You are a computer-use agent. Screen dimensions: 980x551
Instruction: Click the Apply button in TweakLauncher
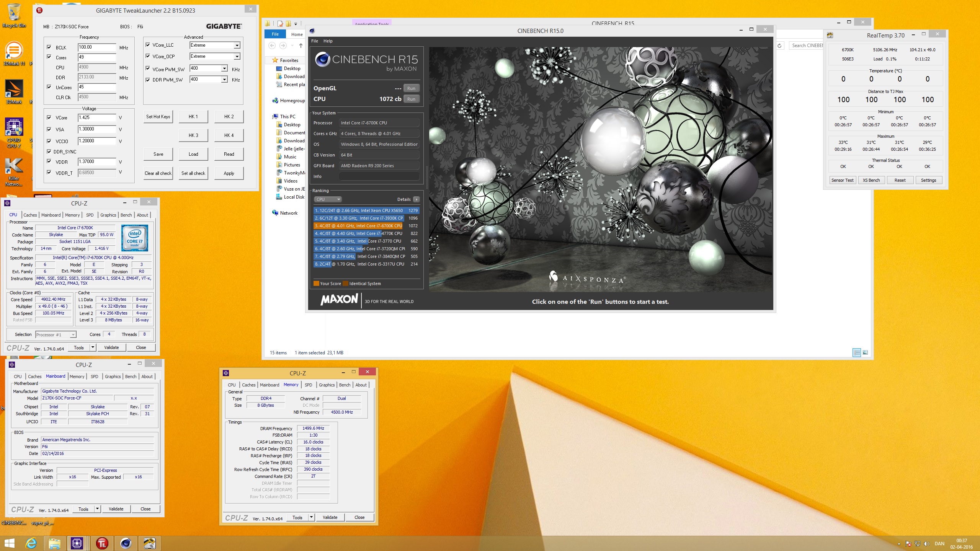tap(229, 173)
